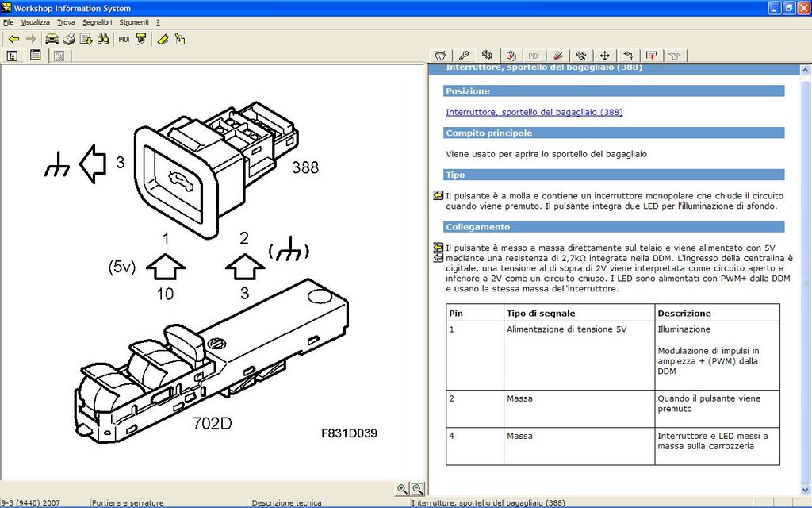Image resolution: width=812 pixels, height=508 pixels.
Task: Click the scrollbar up arrow in the text pane
Action: pos(805,70)
